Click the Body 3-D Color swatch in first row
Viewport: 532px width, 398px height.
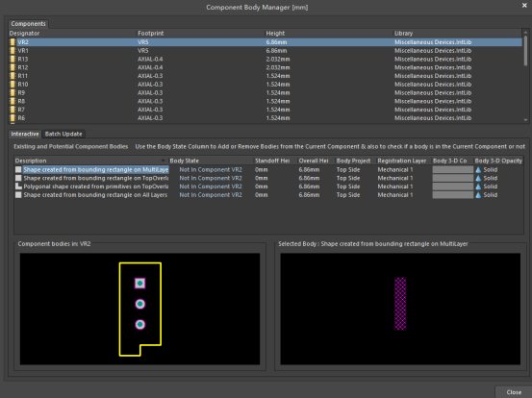tap(452, 169)
